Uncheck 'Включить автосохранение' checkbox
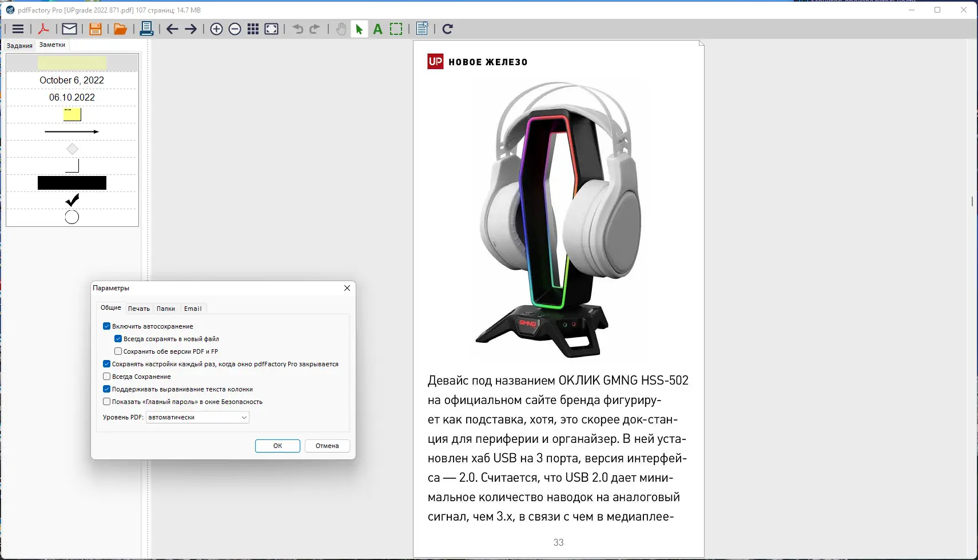978x560 pixels. [x=106, y=326]
